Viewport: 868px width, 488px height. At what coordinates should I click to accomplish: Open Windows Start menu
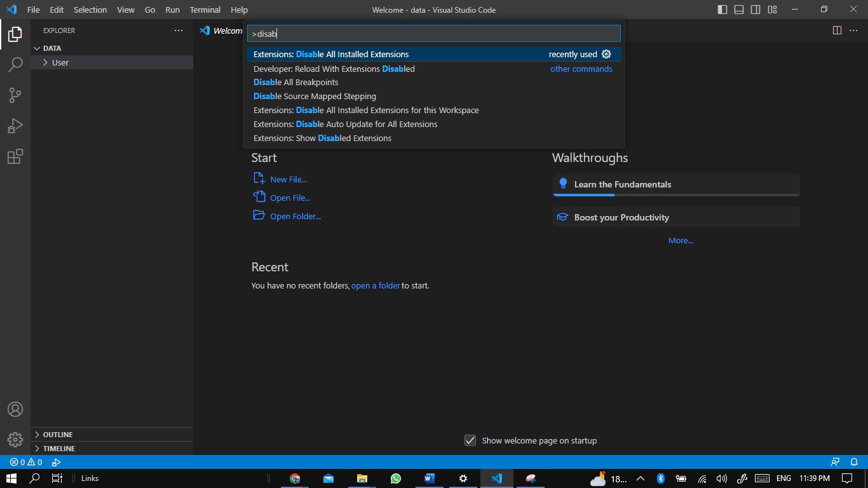tap(11, 478)
